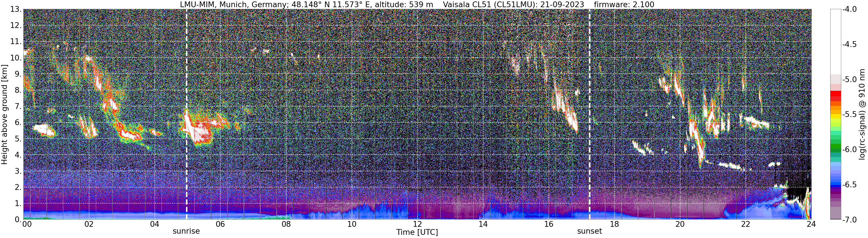Click the '08' time tick label
868x238 pixels.
click(286, 224)
